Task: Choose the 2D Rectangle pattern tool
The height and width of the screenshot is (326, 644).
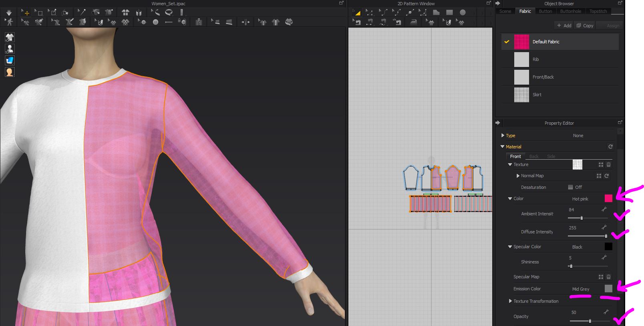Action: [449, 12]
